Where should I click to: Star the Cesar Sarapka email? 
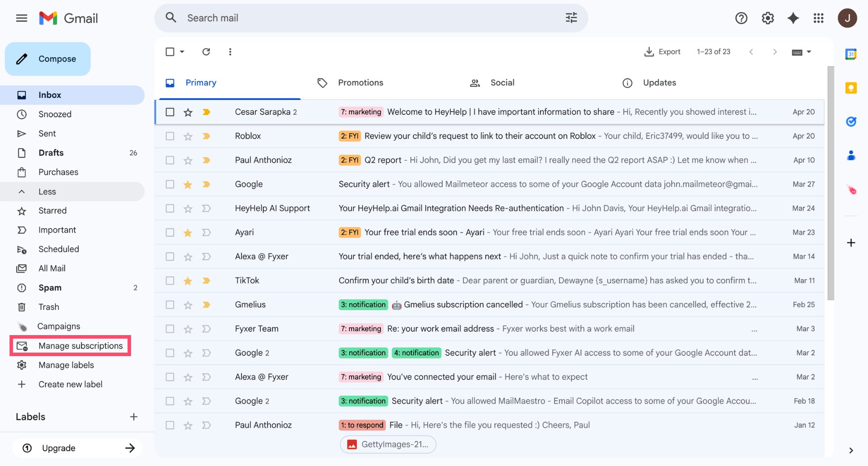click(188, 112)
